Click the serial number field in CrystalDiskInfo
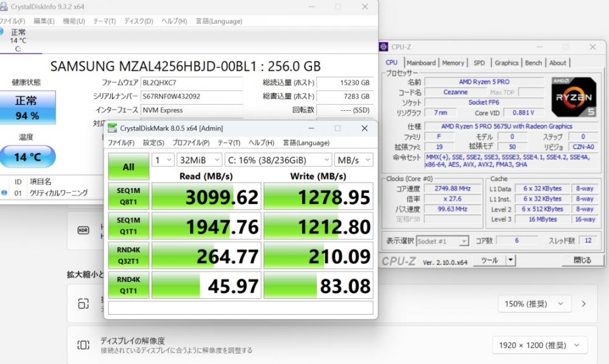This screenshot has width=609, height=364. pos(192,96)
